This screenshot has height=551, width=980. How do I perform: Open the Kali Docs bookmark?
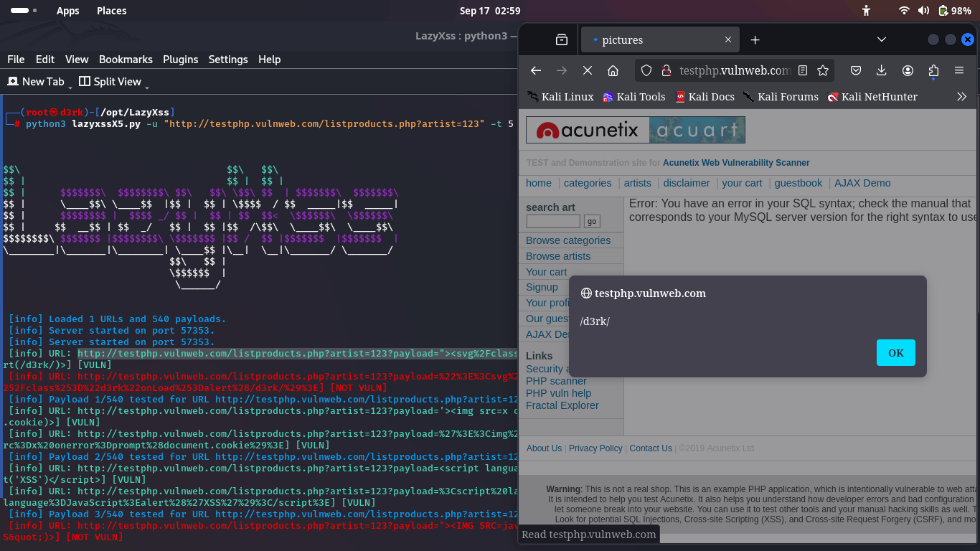coord(705,96)
